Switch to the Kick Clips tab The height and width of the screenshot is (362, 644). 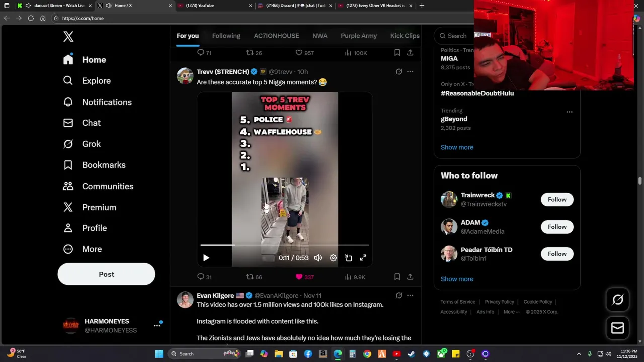coord(405,36)
